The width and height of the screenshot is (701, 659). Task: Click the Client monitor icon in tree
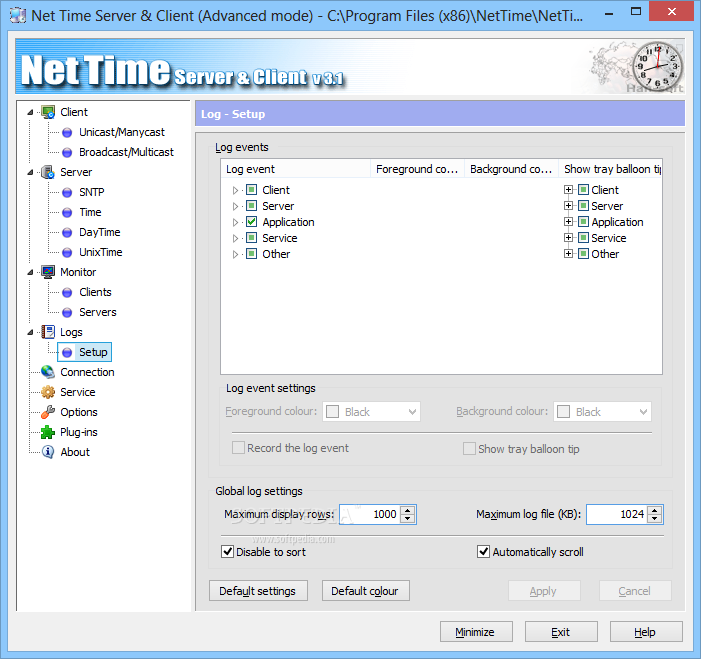point(48,112)
